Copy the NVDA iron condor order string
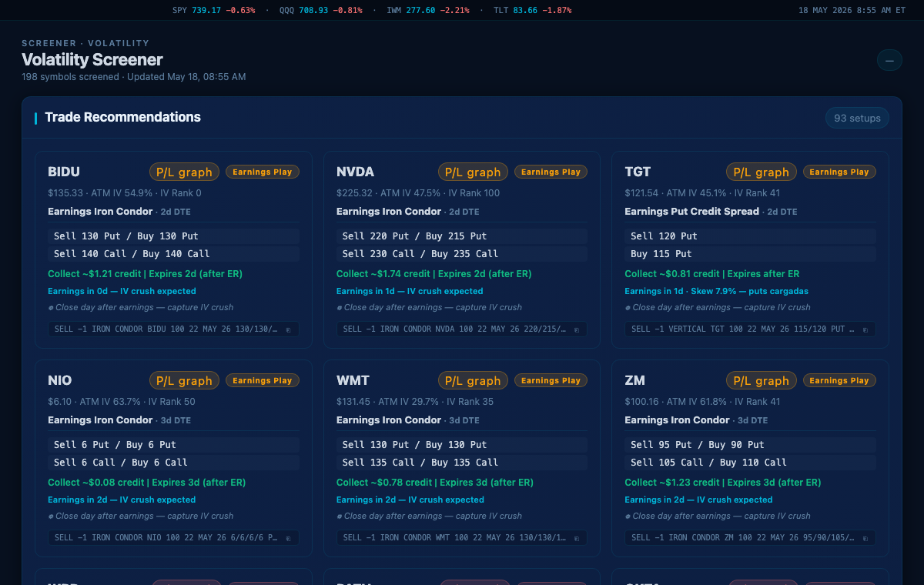The image size is (924, 585). (577, 329)
